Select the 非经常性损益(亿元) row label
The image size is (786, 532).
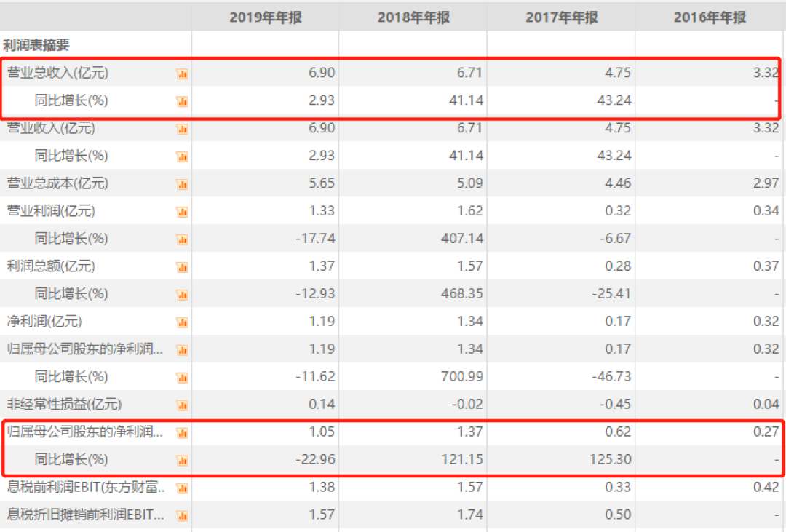[x=64, y=404]
